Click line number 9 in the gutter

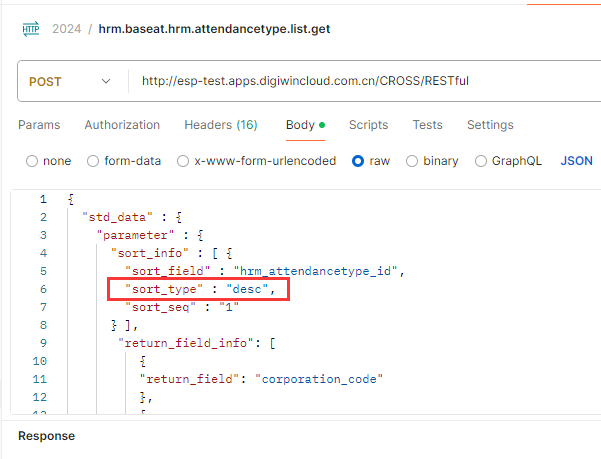click(x=43, y=343)
